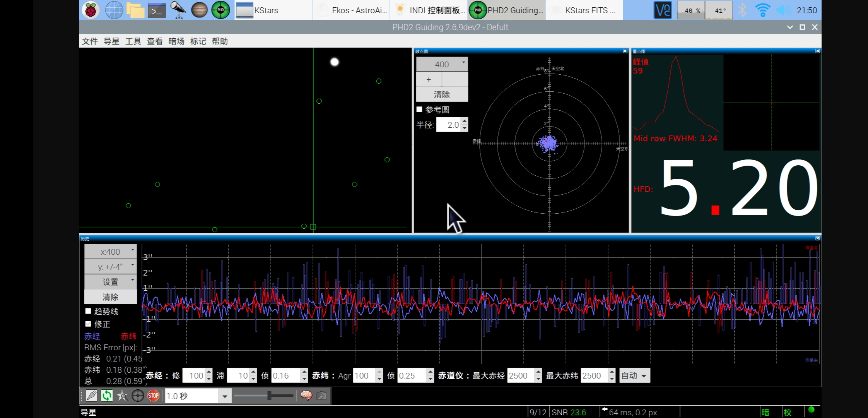Click the 赤经 侦 0.16 field

coord(286,375)
